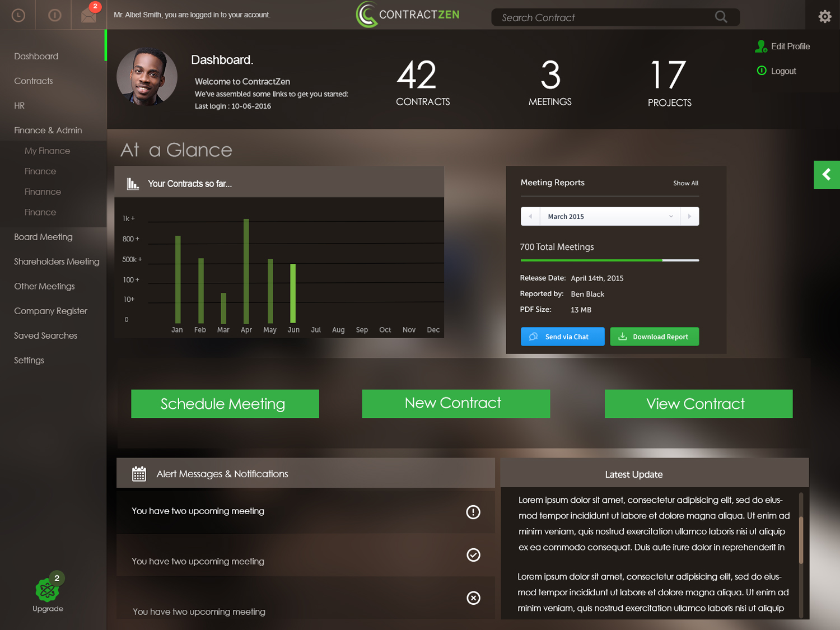Open the info alert icon in top bar

point(54,15)
